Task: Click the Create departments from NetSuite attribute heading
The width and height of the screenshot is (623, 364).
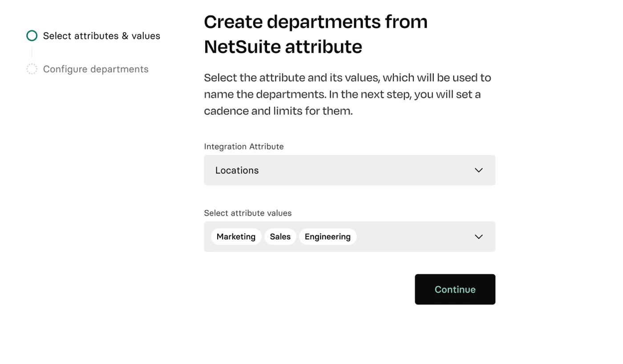Action: click(316, 34)
